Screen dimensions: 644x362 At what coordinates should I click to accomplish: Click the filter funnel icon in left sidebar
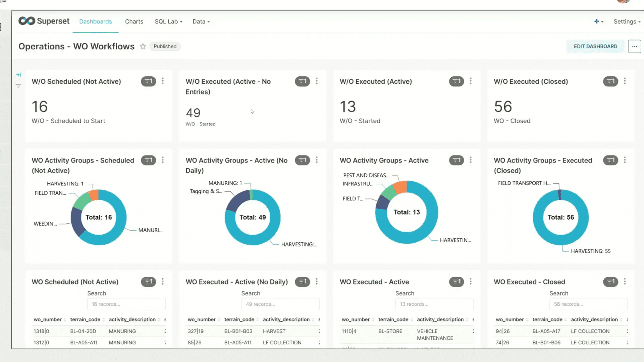click(x=18, y=86)
